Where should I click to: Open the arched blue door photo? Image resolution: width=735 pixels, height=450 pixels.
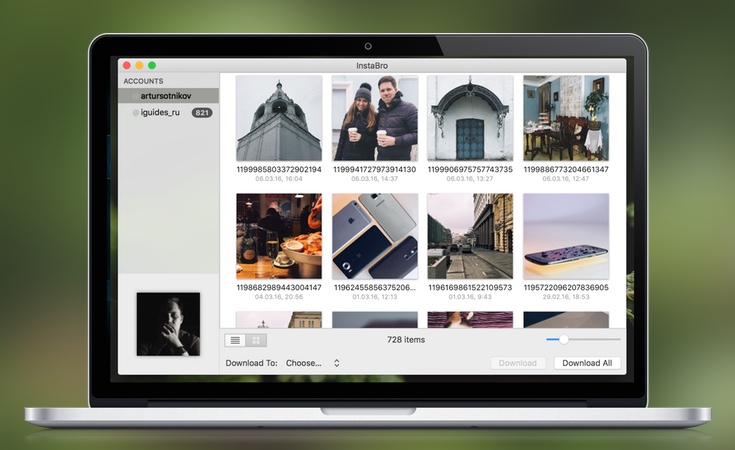tap(470, 118)
